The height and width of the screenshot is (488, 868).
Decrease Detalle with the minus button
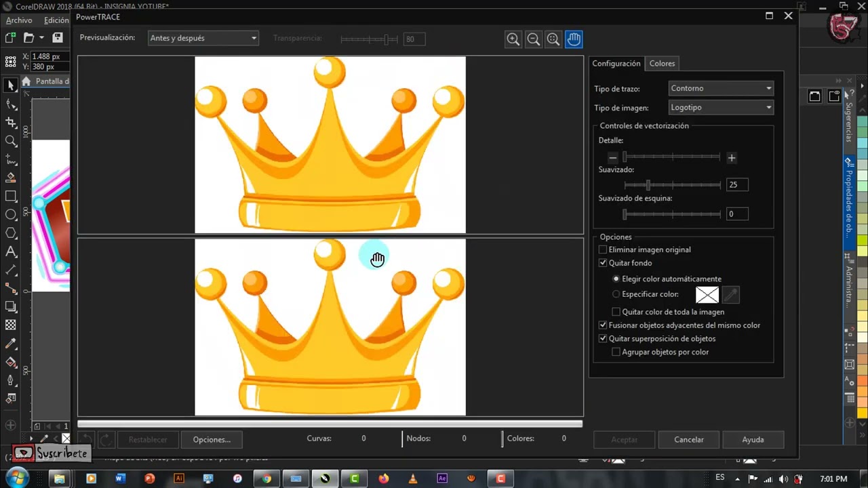[x=612, y=158]
